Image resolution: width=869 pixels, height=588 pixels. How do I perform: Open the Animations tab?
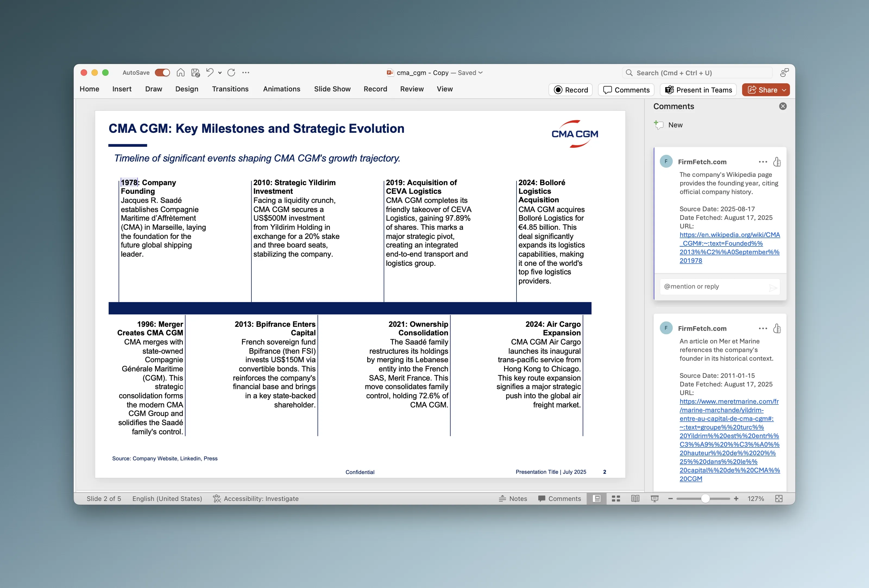pyautogui.click(x=282, y=89)
